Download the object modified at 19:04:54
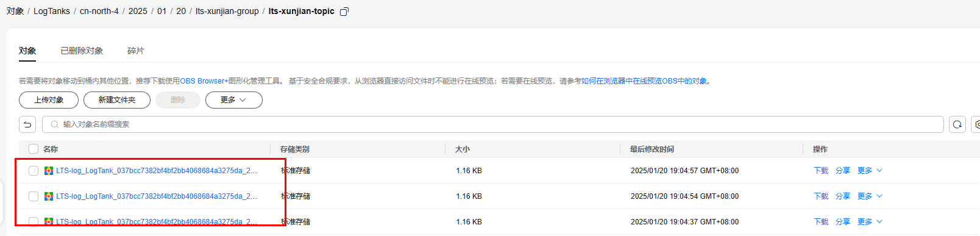 821,196
